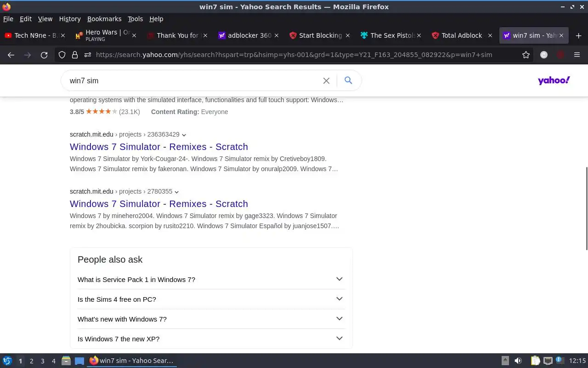Click 'Content Rating: Everyone' text
Screen dimensions: 588x368
pos(189,112)
